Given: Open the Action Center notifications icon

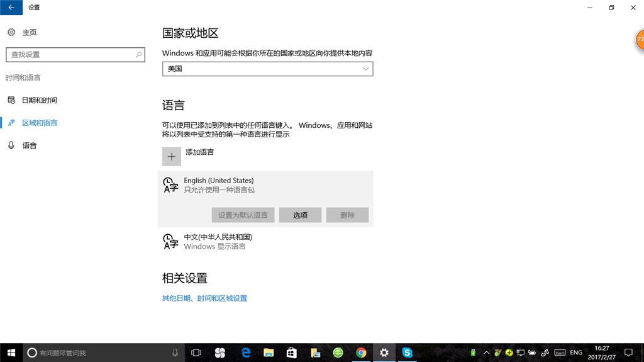Looking at the screenshot, I should click(628, 353).
